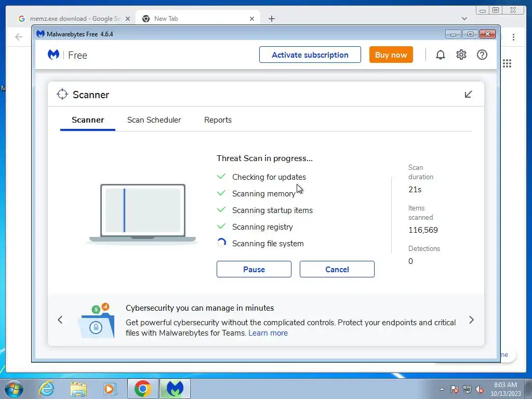Viewport: 532px width, 399px height.
Task: Open the Learn more link in banner
Action: pyautogui.click(x=268, y=333)
